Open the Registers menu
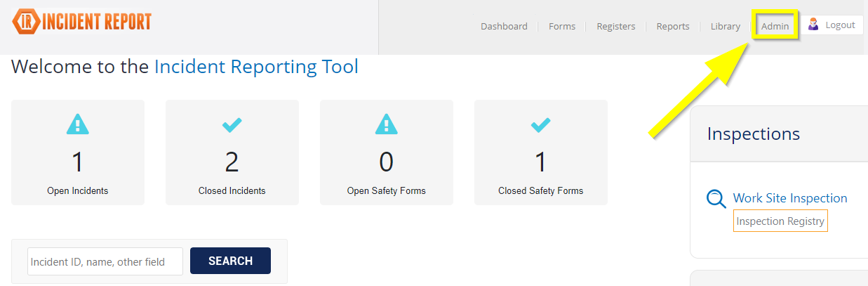The width and height of the screenshot is (868, 286). pos(616,27)
